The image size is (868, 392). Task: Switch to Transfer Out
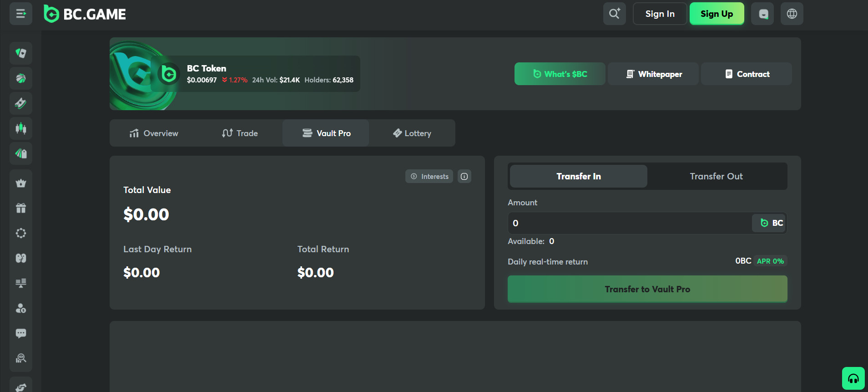click(x=716, y=176)
